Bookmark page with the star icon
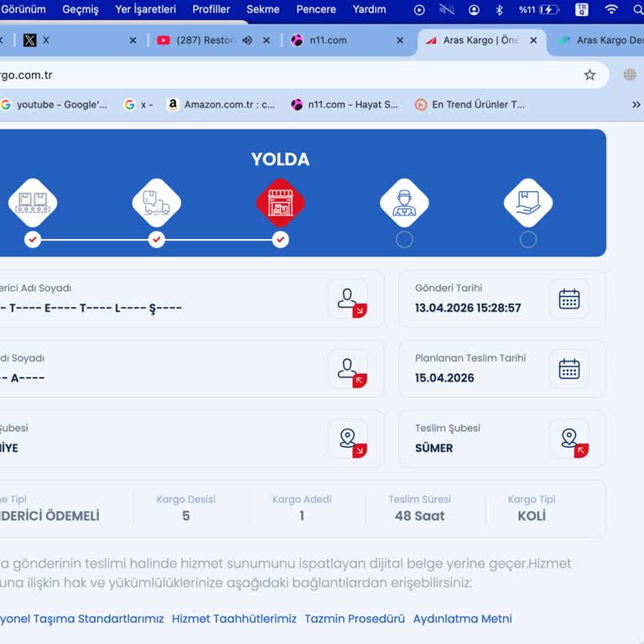 pyautogui.click(x=589, y=75)
